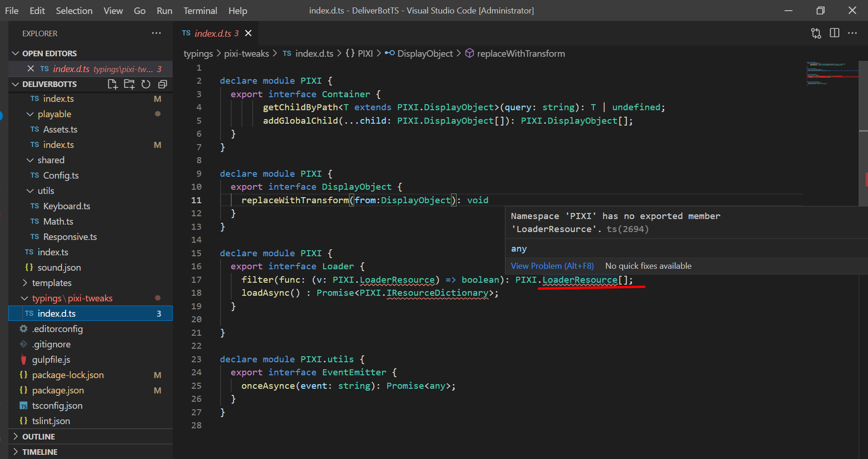868x459 pixels.
Task: Close the index.d.ts editor tab
Action: tap(249, 33)
